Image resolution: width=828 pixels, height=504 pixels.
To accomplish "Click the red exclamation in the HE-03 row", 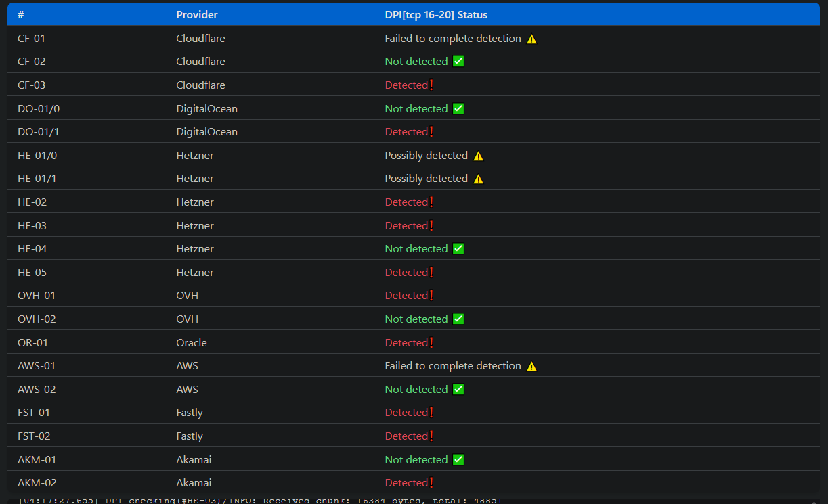I will point(431,225).
